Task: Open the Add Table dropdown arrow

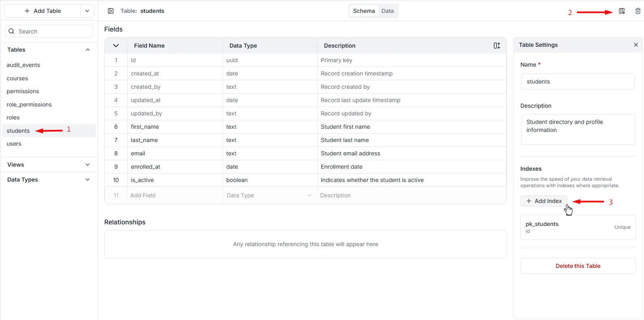Action: point(87,11)
